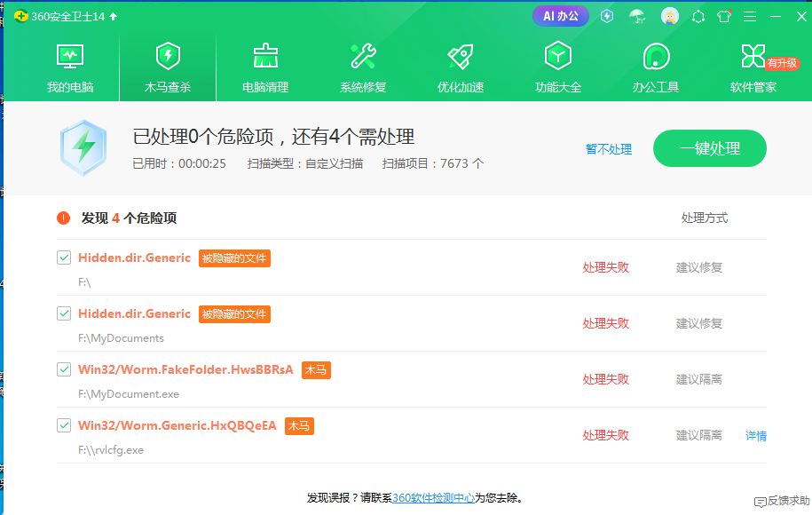
Task: Click 扫描项目：7673 个 text
Action: click(x=433, y=163)
